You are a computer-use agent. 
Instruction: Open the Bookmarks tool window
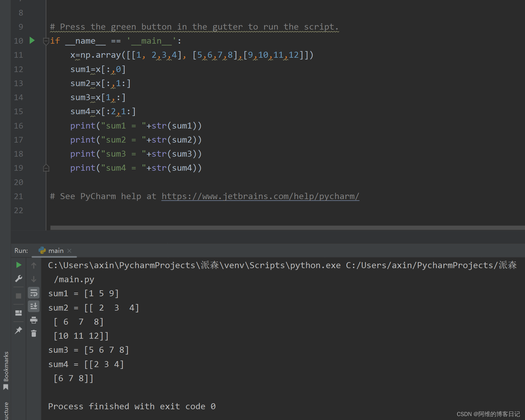6,371
